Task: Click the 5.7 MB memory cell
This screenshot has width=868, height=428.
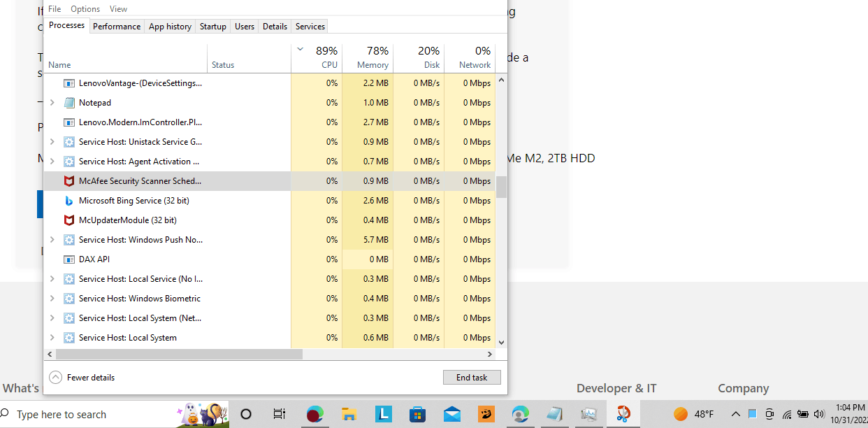Action: tap(368, 240)
